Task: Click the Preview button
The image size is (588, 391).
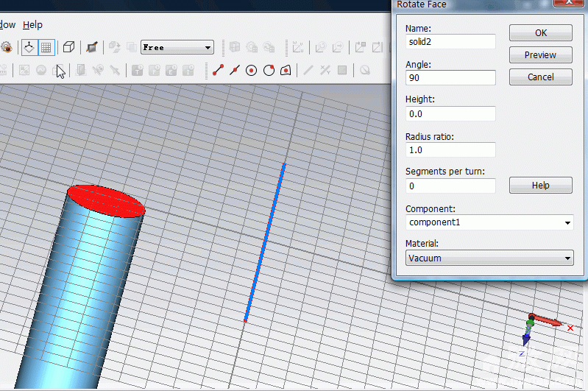Action: point(540,55)
